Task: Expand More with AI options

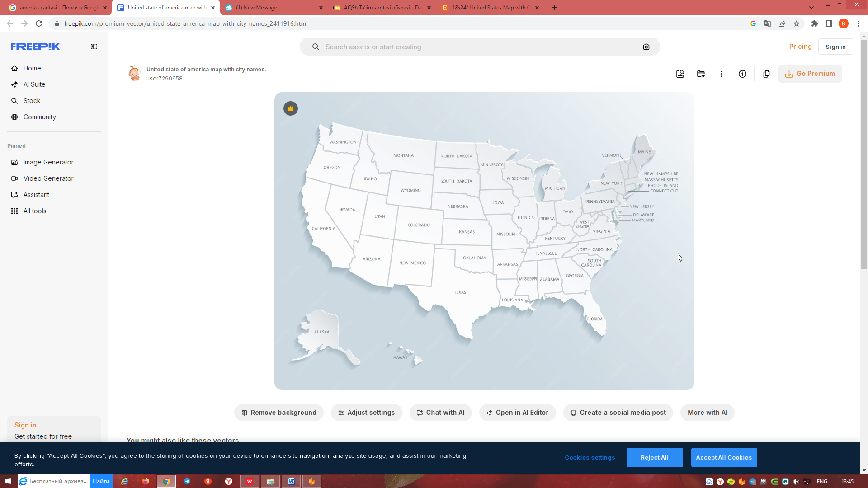Action: pyautogui.click(x=707, y=413)
